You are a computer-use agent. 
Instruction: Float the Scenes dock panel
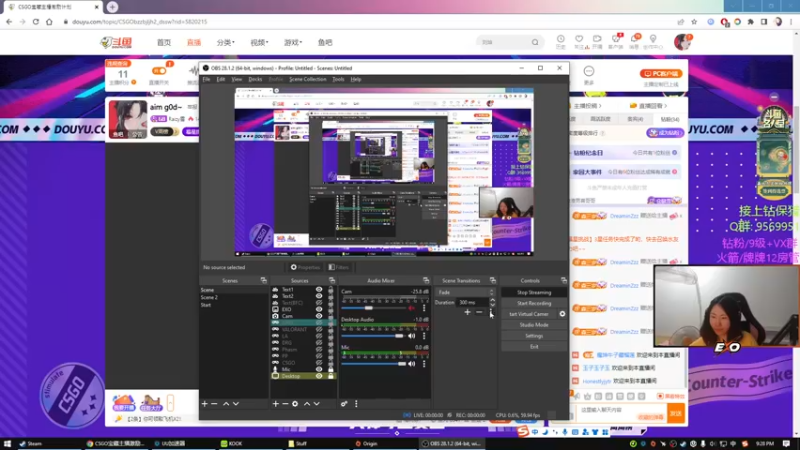click(x=263, y=280)
